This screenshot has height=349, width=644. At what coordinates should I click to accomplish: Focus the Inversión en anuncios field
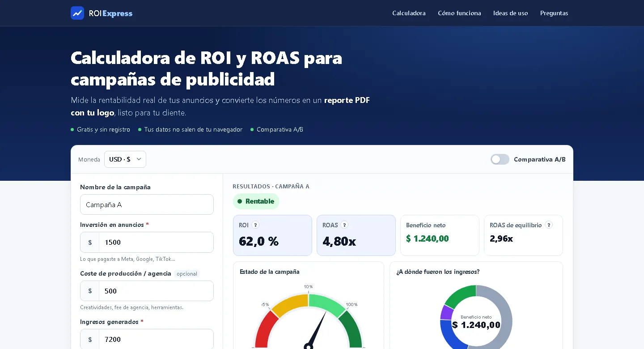pyautogui.click(x=156, y=242)
